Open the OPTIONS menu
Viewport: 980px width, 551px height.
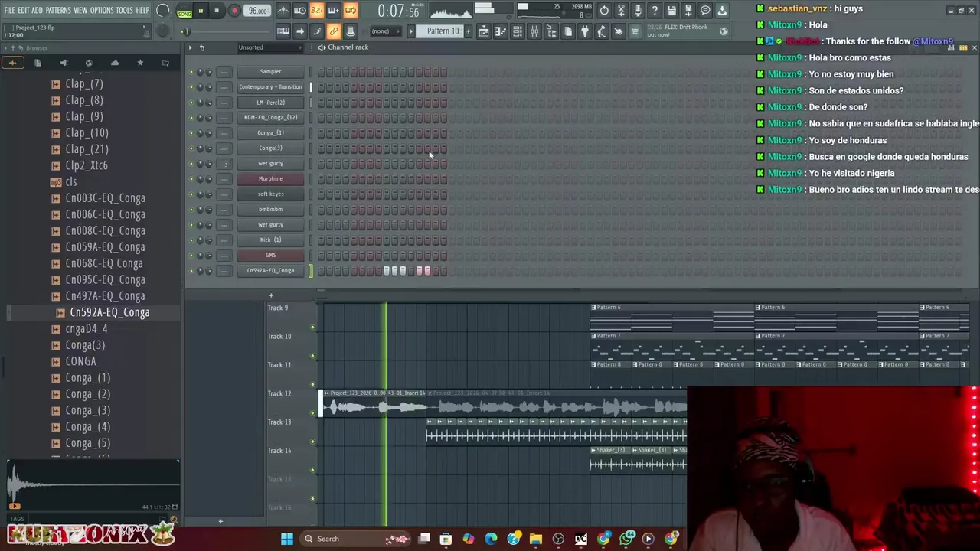(x=102, y=11)
